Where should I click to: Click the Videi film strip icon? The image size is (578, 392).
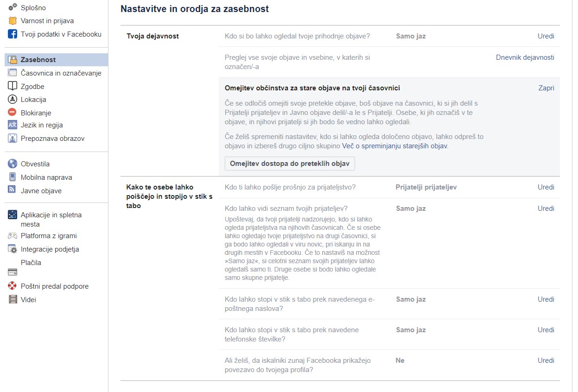13,299
